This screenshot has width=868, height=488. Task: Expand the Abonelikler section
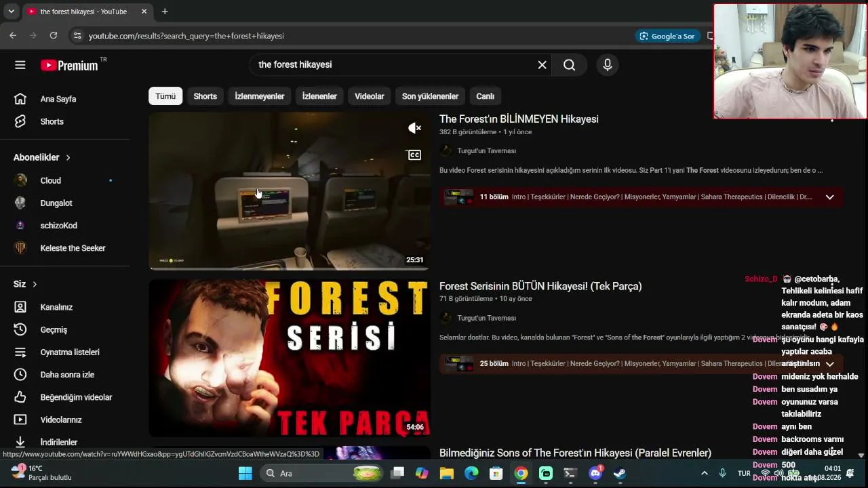click(42, 157)
